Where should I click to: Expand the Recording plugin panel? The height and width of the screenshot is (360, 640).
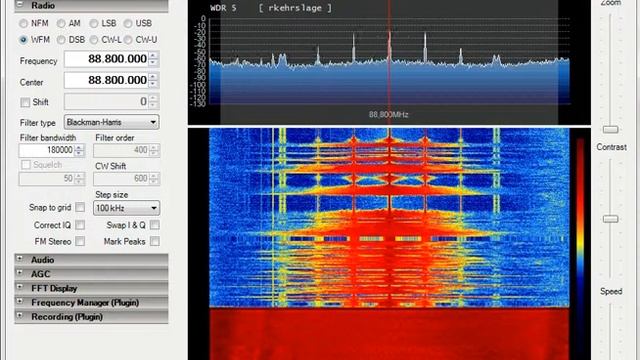pyautogui.click(x=20, y=316)
